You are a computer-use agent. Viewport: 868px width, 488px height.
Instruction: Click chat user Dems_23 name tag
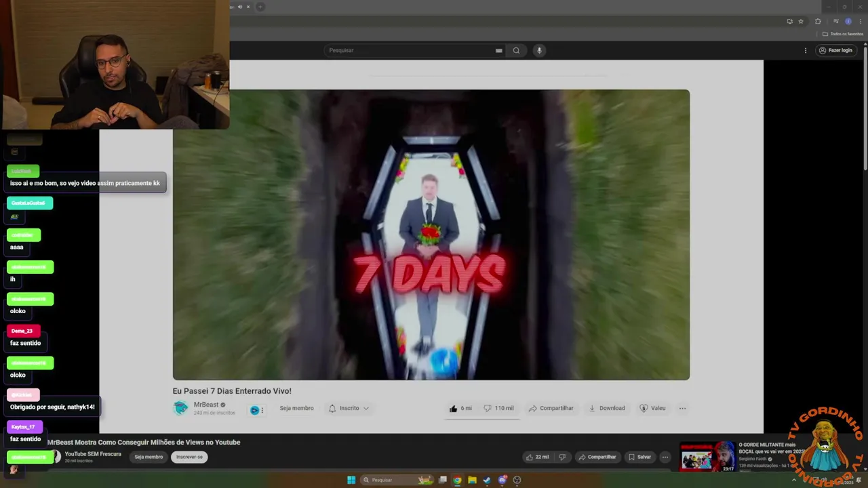[x=22, y=331]
